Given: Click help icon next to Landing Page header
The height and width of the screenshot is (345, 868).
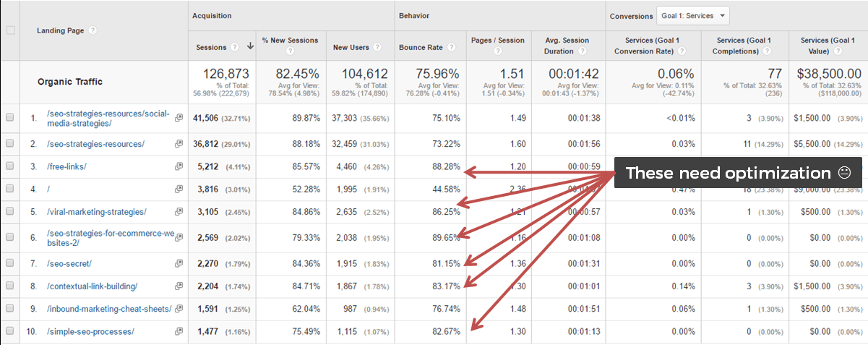Looking at the screenshot, I should click(x=93, y=30).
